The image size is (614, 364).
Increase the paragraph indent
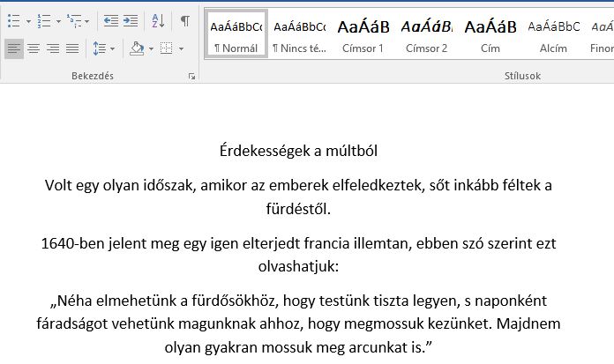tap(131, 20)
